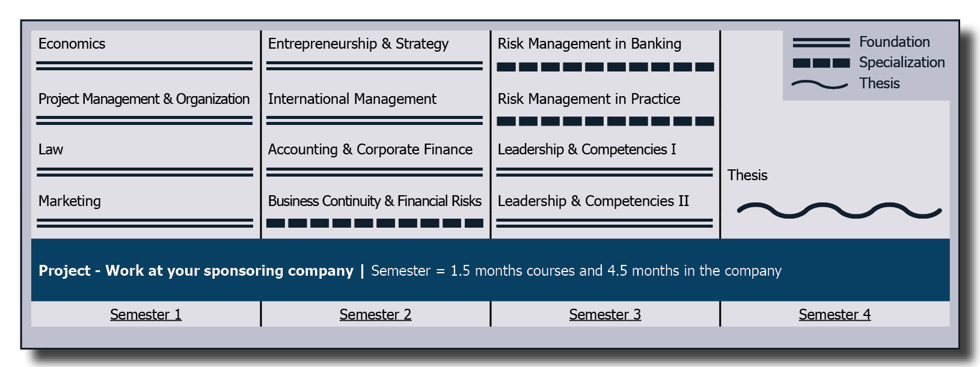This screenshot has width=980, height=367.
Task: Open the Semester 2 link
Action: (375, 315)
